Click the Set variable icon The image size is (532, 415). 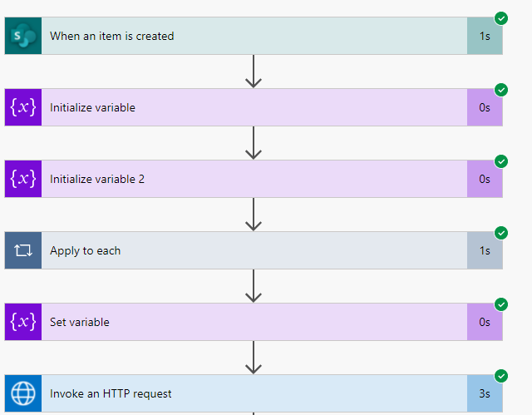point(22,322)
